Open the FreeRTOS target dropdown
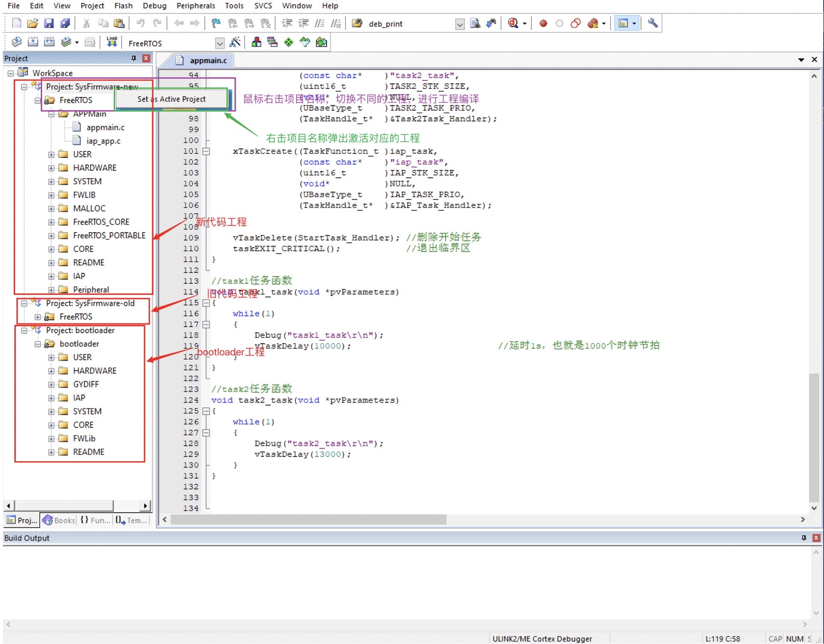The height and width of the screenshot is (644, 824). point(220,43)
